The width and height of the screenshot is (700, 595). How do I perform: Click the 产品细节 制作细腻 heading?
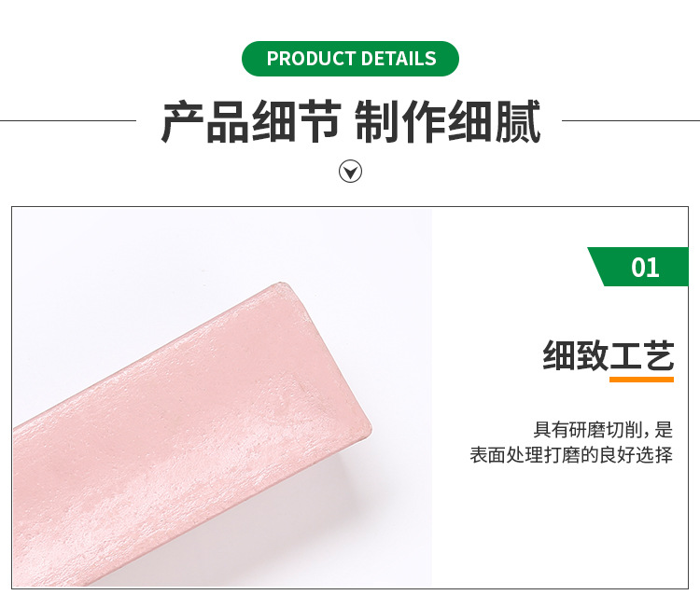pyautogui.click(x=351, y=121)
